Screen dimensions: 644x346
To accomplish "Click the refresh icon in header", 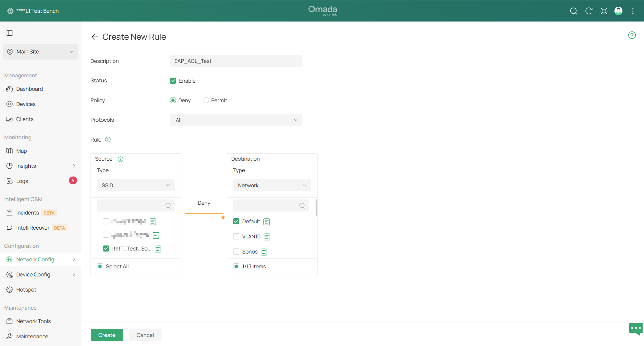I will click(589, 11).
